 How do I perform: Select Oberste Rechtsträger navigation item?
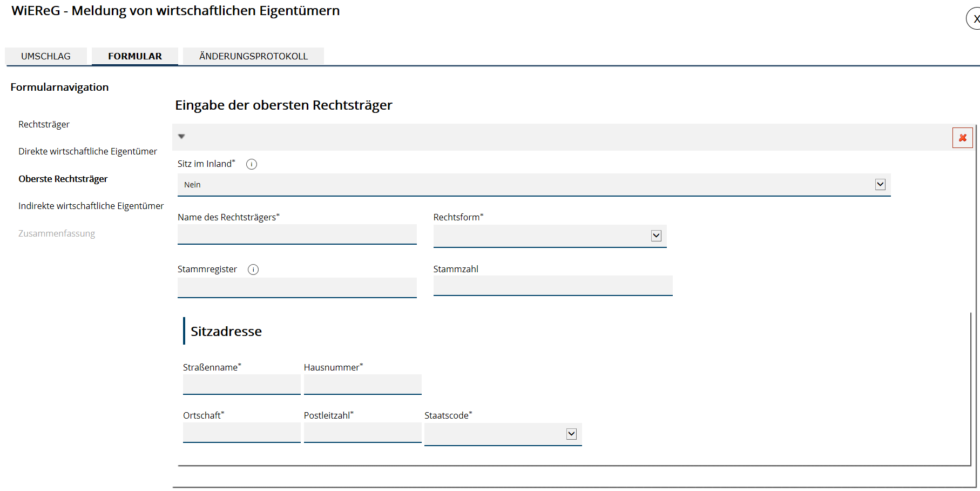(63, 179)
